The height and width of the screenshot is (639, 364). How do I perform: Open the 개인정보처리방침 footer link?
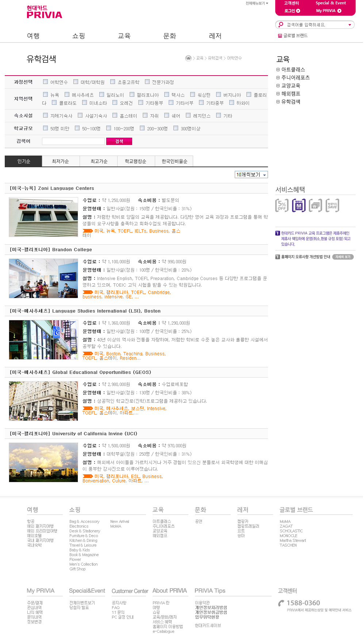tap(211, 608)
